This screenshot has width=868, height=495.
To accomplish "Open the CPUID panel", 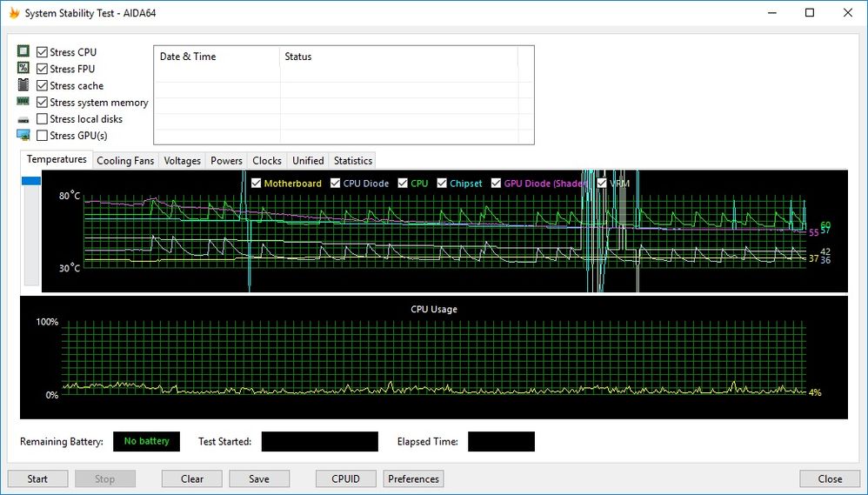I will coord(346,479).
